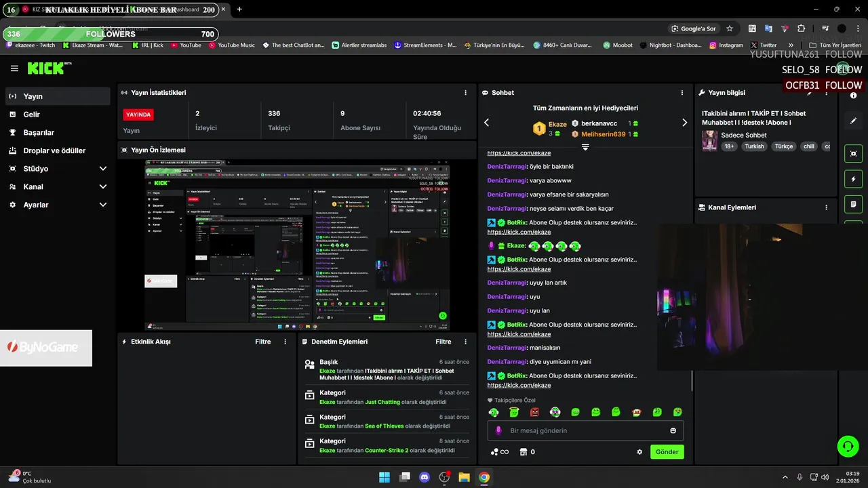Click the info circle icon on right rail
The image size is (868, 488).
[x=853, y=96]
